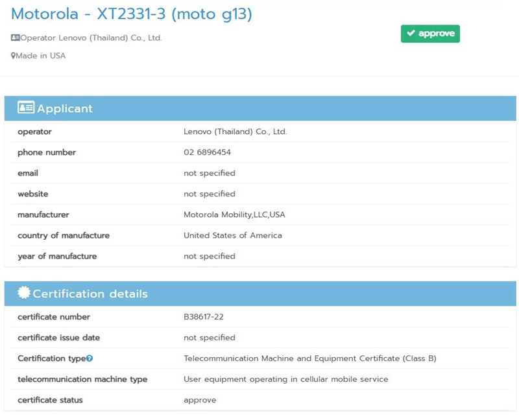
Task: Click the certificate status label
Action: pyautogui.click(x=50, y=400)
